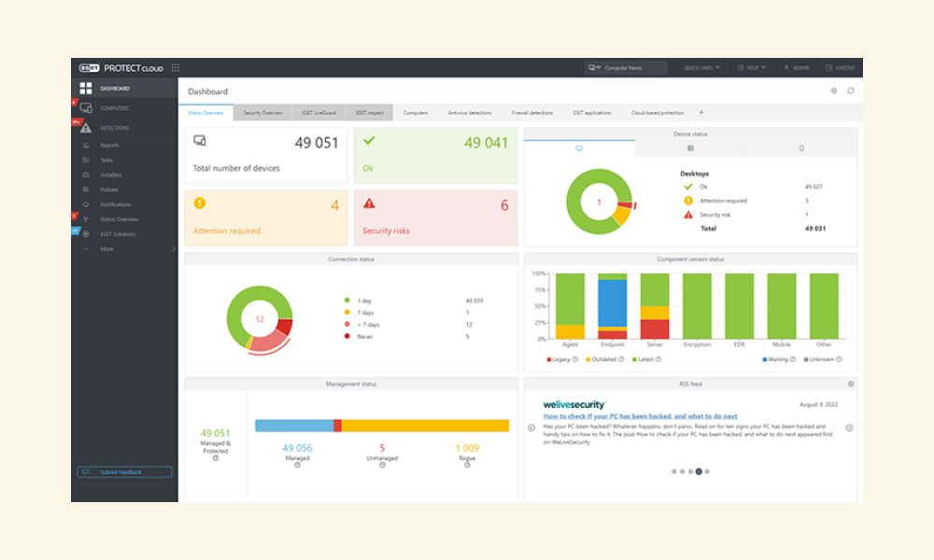Click info icon under Unmanaged count
This screenshot has width=934, height=560.
(x=382, y=466)
